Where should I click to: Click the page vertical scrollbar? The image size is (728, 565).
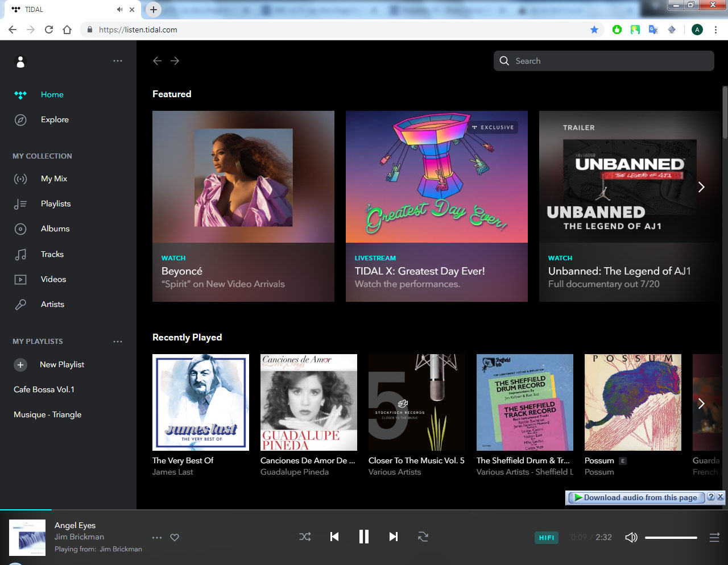pos(725,112)
